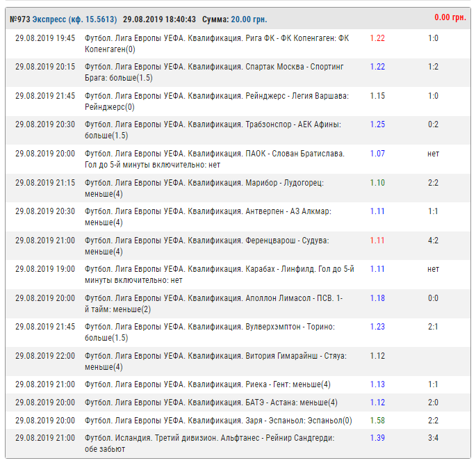Select the Карабах - Линфилд event
This screenshot has height=463, width=476.
(x=220, y=275)
